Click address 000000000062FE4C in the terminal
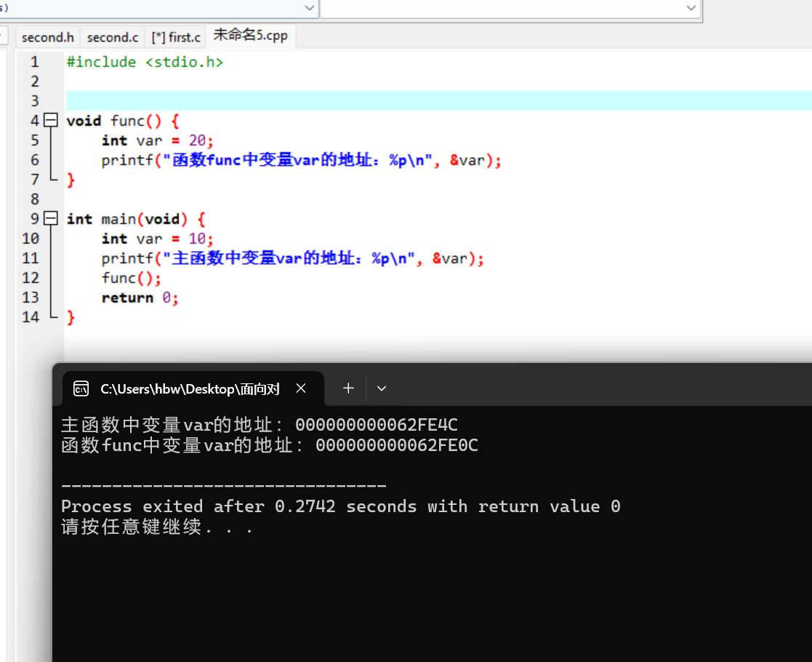This screenshot has height=662, width=812. tap(377, 425)
